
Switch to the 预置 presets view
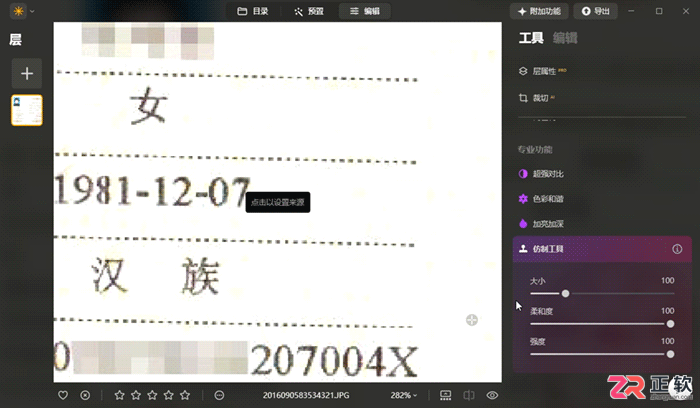[x=309, y=11]
